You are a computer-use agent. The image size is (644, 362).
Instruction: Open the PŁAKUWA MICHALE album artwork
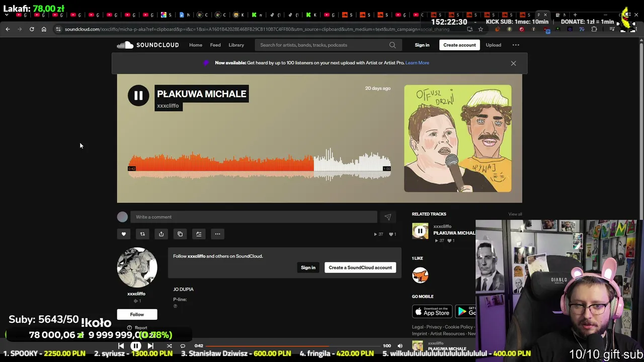[x=458, y=138]
